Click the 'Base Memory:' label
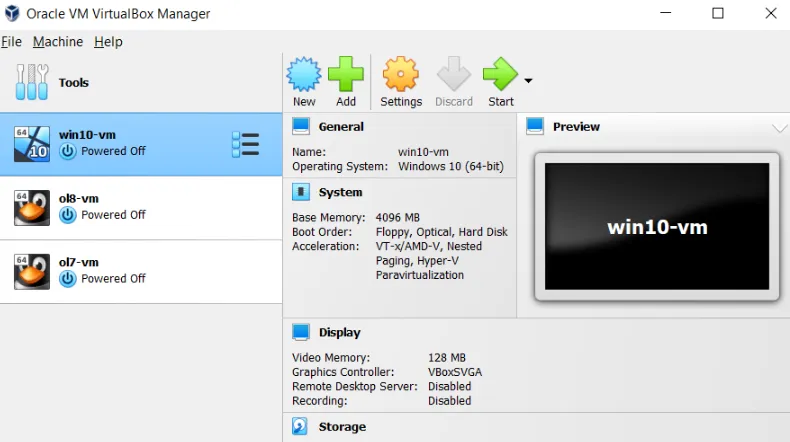This screenshot has width=790, height=442. tap(329, 217)
